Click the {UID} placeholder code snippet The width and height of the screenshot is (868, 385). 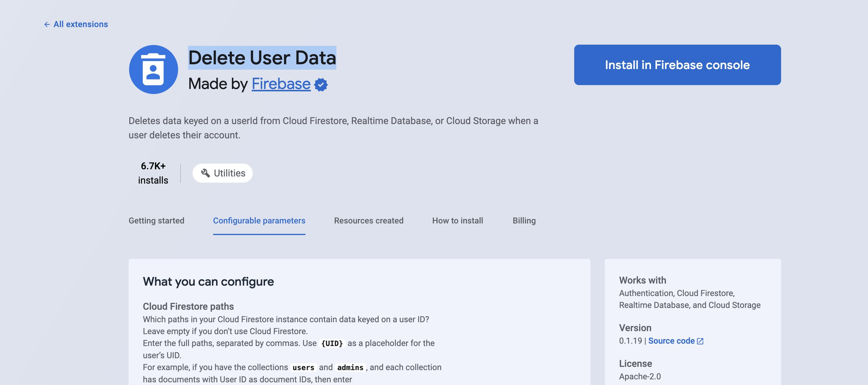pyautogui.click(x=332, y=344)
